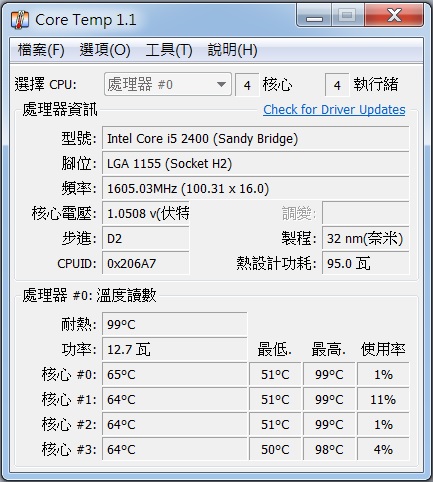Open the 工具(T) menu
Viewport: 433px width, 482px height.
click(x=169, y=50)
